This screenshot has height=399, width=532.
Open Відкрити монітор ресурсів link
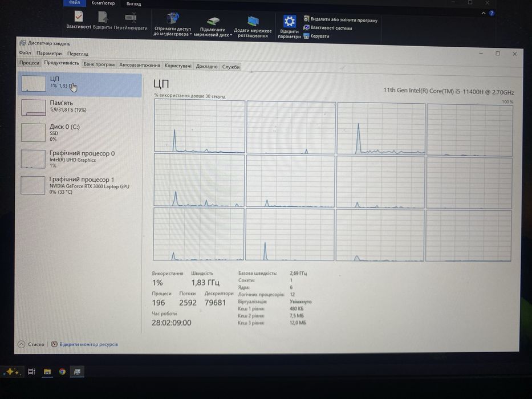tap(88, 344)
